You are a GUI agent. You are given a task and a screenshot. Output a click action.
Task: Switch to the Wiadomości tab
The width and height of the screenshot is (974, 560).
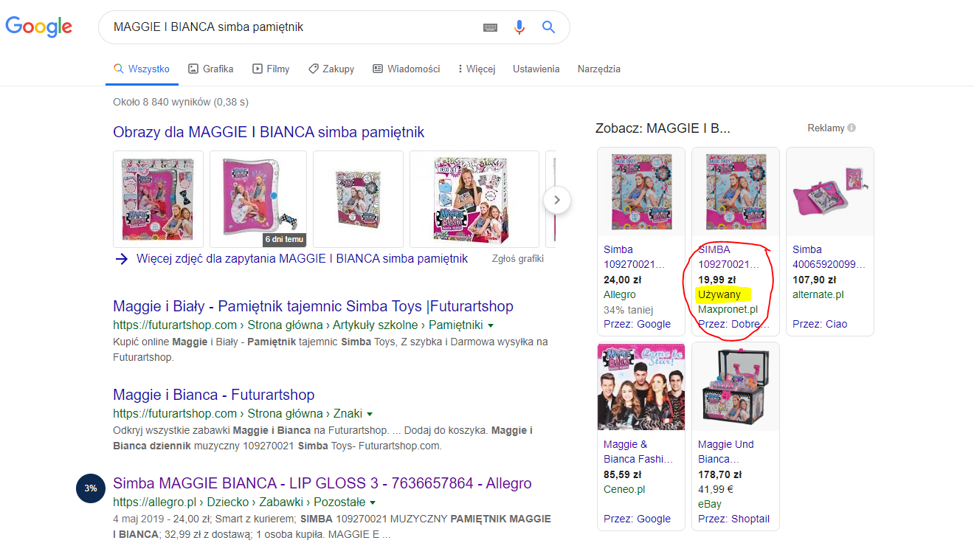tap(407, 69)
